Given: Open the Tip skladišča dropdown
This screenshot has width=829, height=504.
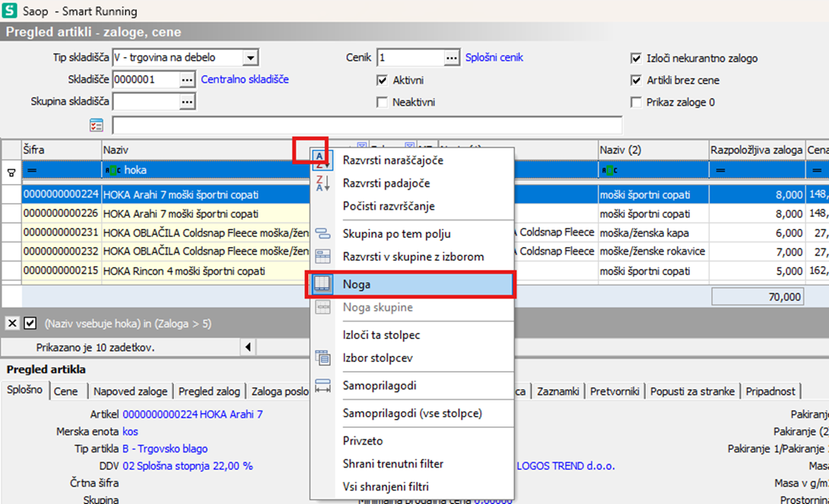Looking at the screenshot, I should (x=250, y=57).
